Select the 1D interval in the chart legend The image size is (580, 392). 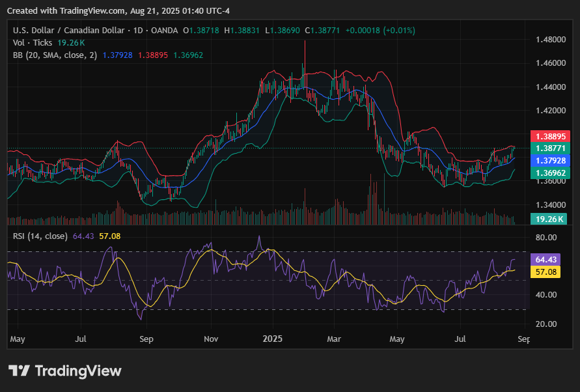pos(138,31)
